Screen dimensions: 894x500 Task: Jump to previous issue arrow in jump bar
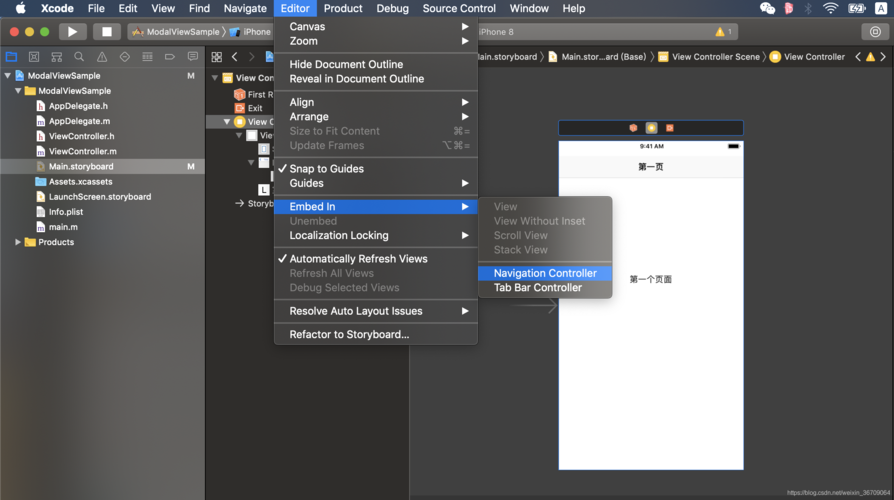858,56
